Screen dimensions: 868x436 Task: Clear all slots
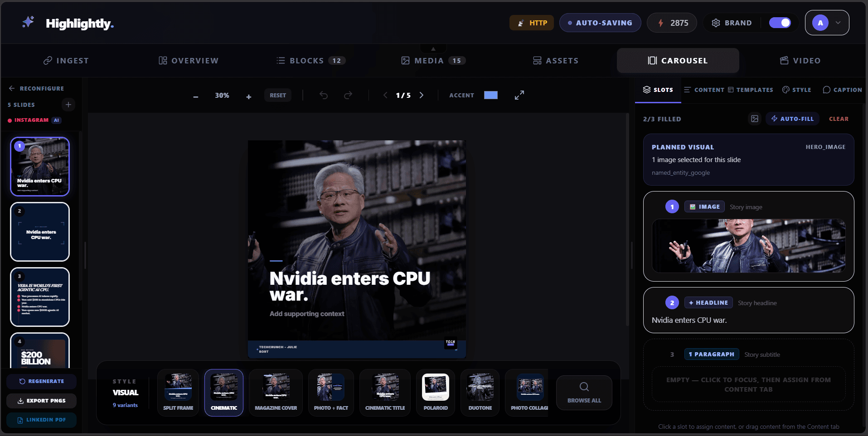point(839,119)
